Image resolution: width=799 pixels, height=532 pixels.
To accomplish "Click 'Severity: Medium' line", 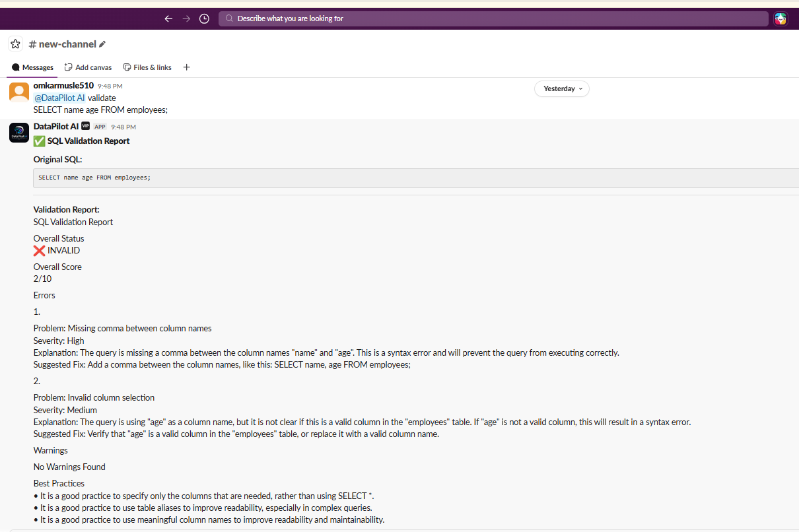I will click(65, 410).
